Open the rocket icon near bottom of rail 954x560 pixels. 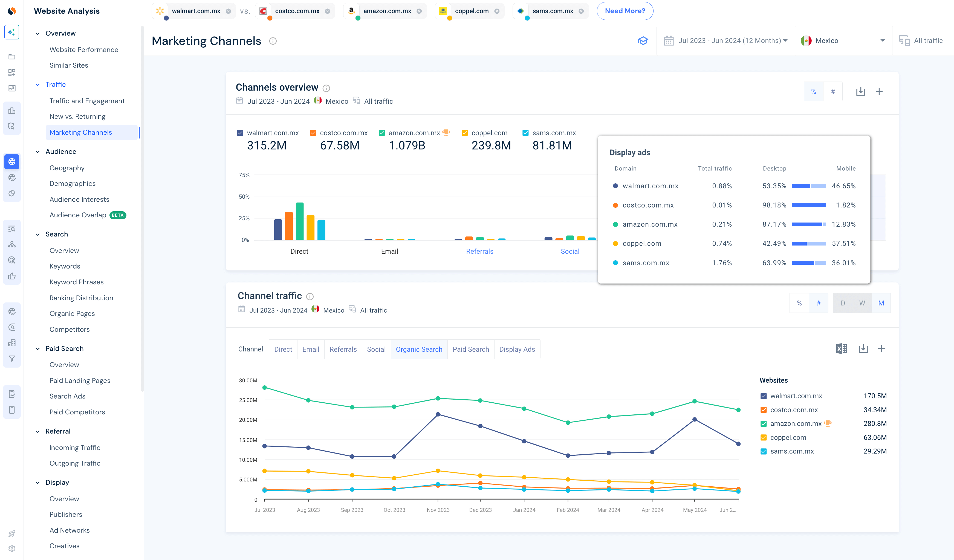pyautogui.click(x=12, y=533)
